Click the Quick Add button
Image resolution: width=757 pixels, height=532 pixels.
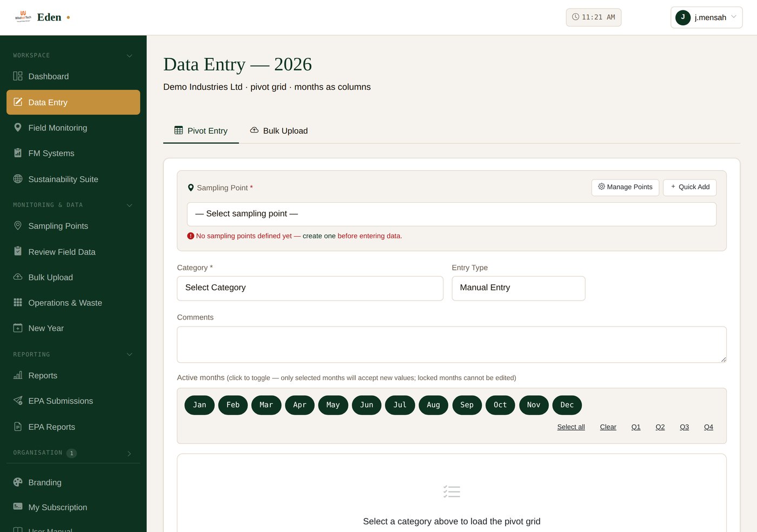pyautogui.click(x=690, y=187)
